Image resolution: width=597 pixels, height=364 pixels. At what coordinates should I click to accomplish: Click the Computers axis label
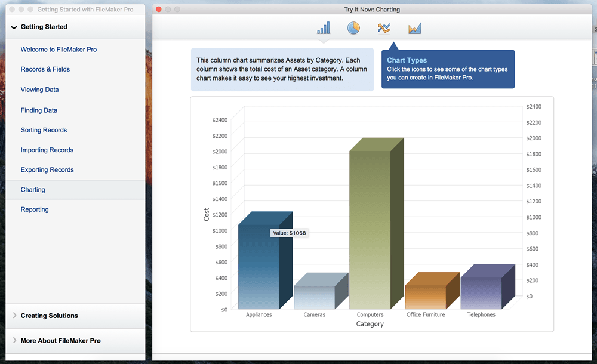pos(370,314)
